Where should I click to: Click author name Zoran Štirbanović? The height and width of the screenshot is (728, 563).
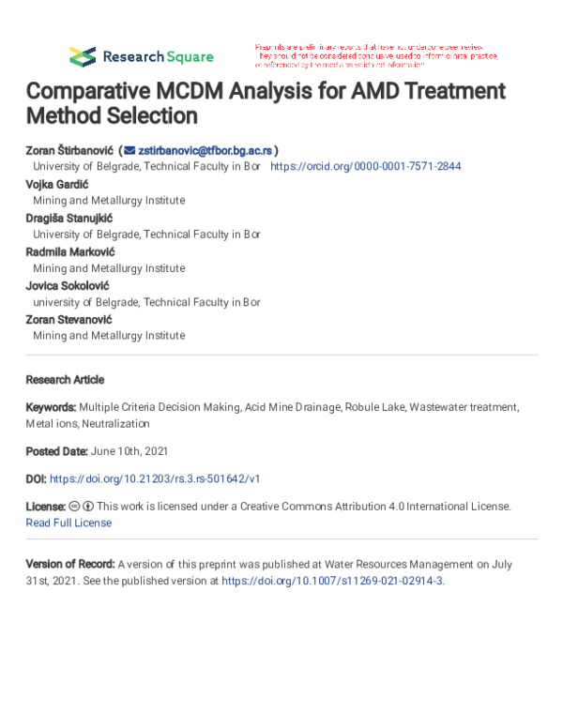[x=69, y=150]
